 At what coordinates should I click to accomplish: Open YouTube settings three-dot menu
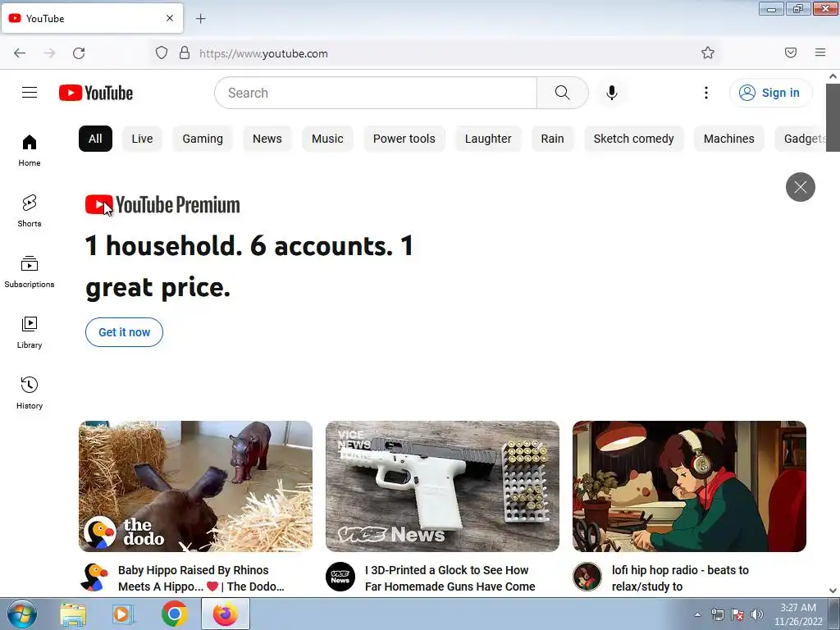coord(706,93)
